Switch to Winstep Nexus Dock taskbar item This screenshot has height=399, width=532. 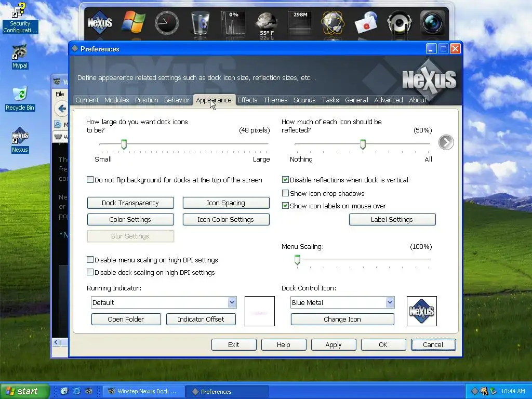tap(143, 391)
